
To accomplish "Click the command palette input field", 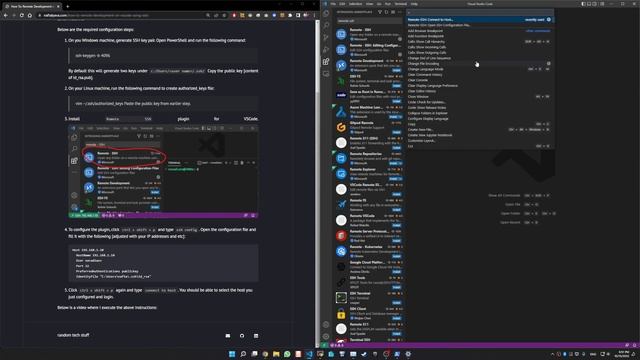I will [x=480, y=13].
